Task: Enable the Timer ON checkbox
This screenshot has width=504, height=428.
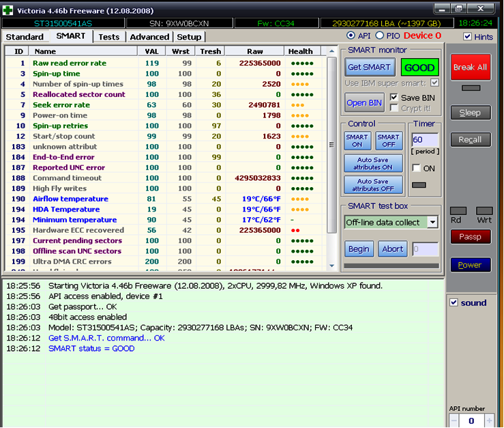Action: pos(416,168)
